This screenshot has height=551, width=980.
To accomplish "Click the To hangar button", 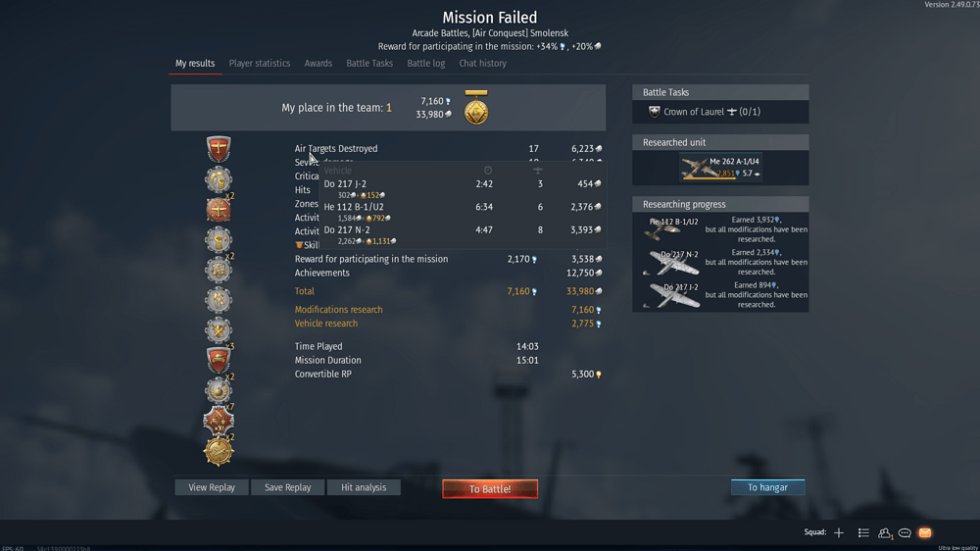I will pyautogui.click(x=767, y=487).
